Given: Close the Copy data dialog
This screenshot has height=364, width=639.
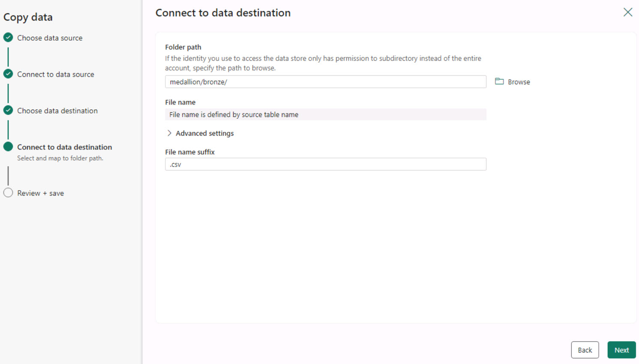Looking at the screenshot, I should (627, 12).
